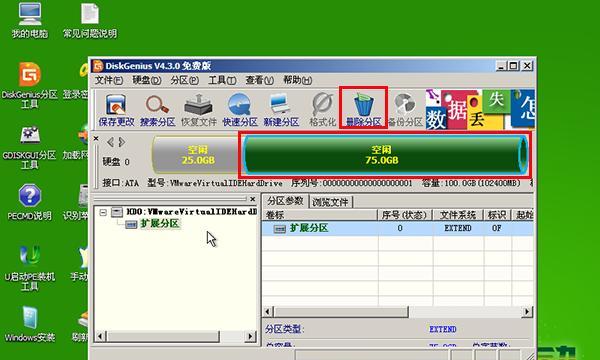Click the 删除分区 delete partition icon

point(364,108)
